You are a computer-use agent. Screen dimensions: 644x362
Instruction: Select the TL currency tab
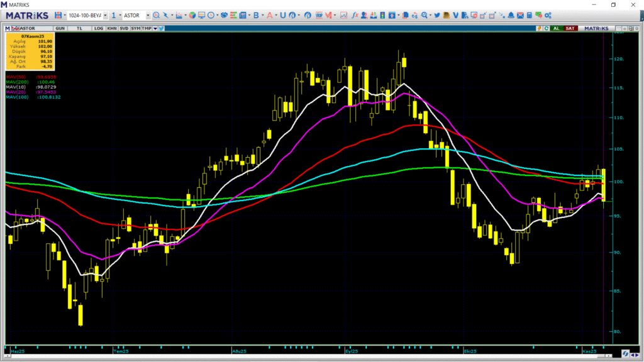[79, 28]
